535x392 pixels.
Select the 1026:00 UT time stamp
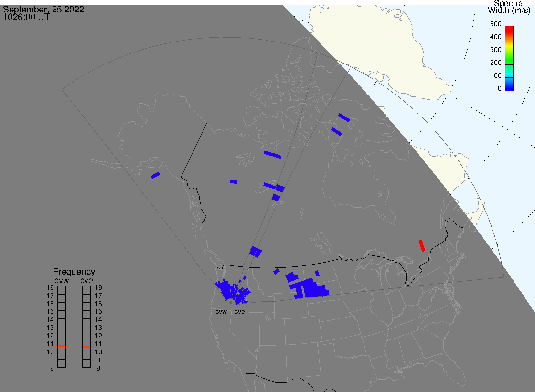tap(26, 17)
